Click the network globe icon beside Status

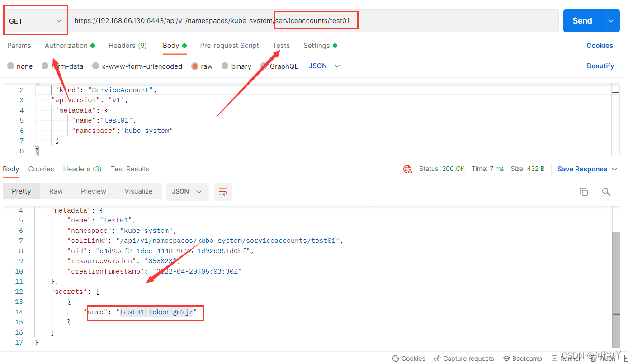click(408, 169)
